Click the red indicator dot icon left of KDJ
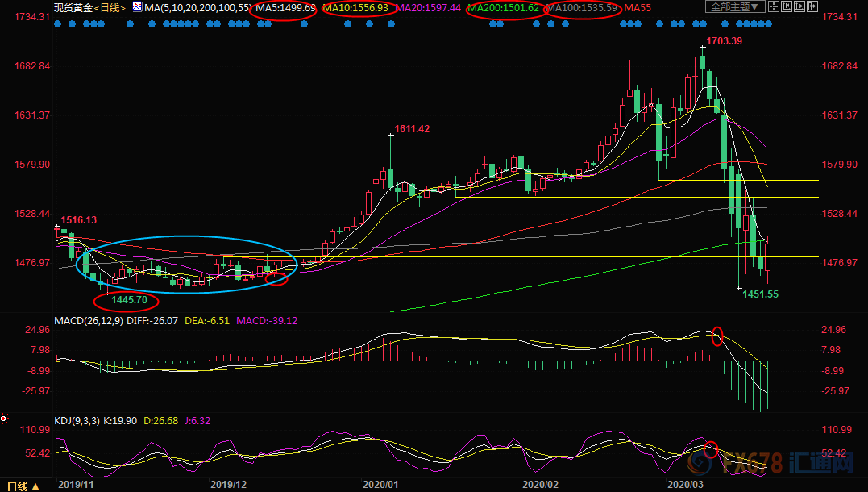 [5, 419]
